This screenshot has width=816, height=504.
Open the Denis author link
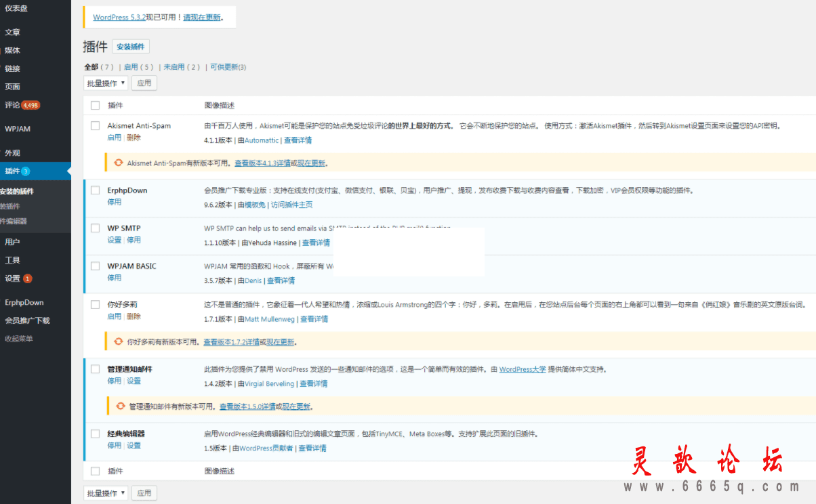[253, 280]
